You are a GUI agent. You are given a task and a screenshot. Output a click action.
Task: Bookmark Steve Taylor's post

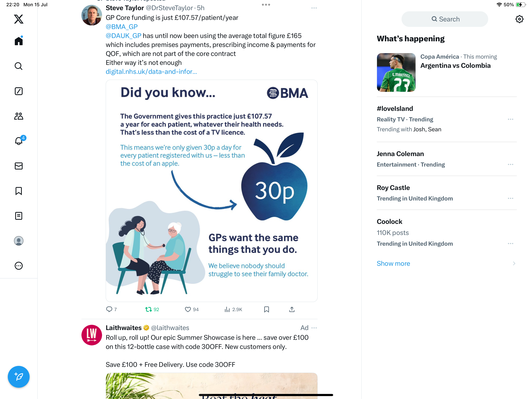266,309
